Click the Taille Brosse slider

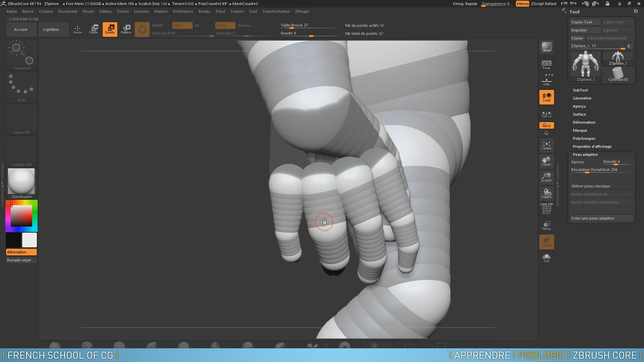click(x=310, y=25)
